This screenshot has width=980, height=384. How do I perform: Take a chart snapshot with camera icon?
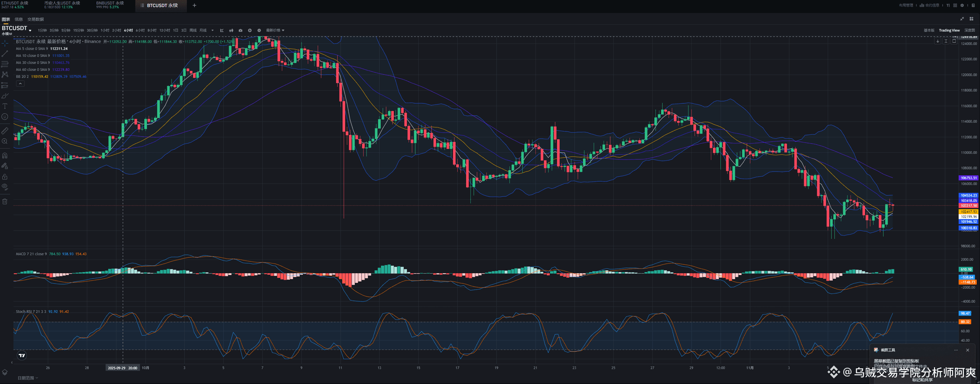pos(240,31)
